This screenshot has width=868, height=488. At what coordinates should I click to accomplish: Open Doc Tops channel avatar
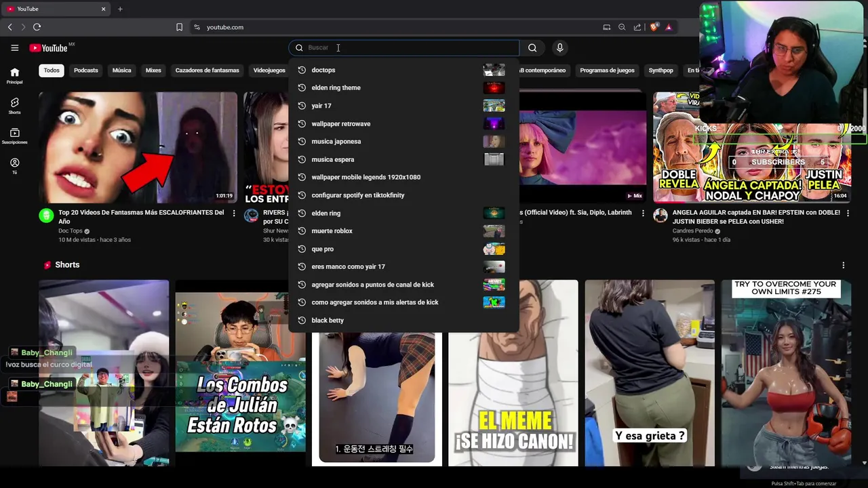tap(46, 216)
